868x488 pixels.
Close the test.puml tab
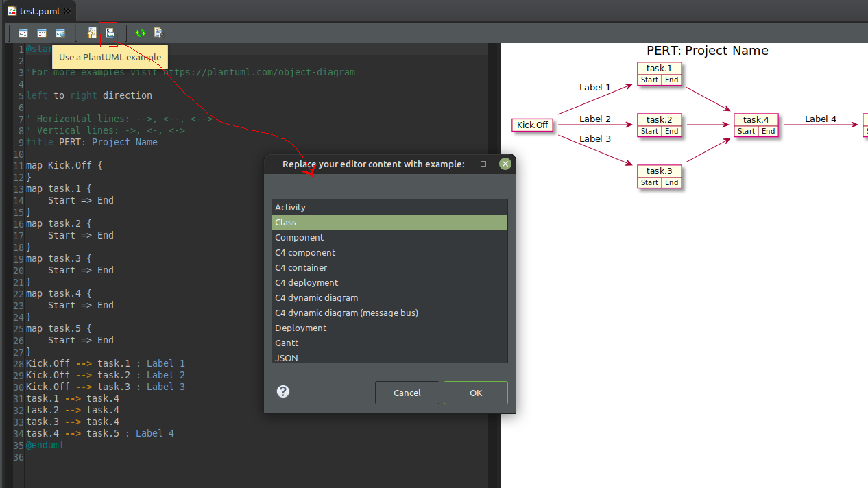(x=67, y=11)
